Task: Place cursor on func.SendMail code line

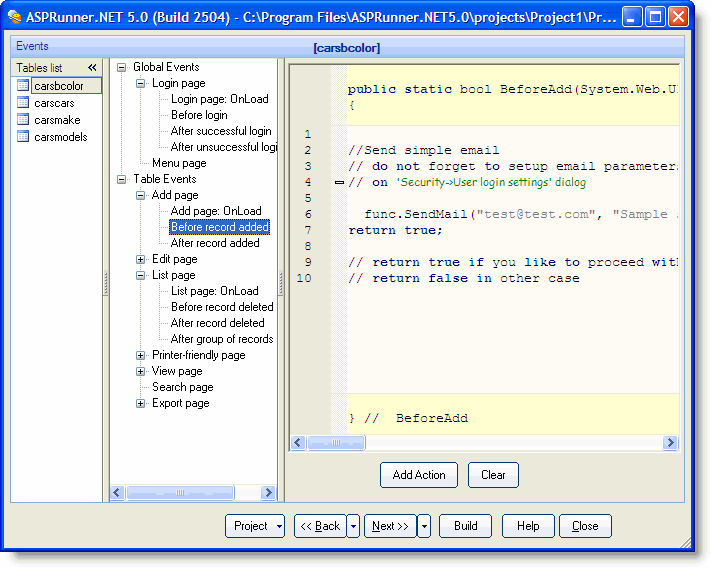Action: (512, 214)
